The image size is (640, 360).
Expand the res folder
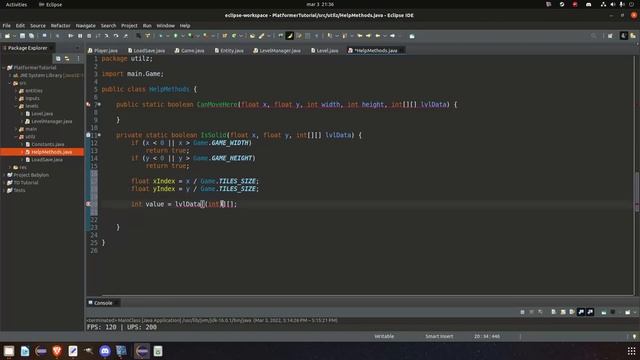point(10,167)
